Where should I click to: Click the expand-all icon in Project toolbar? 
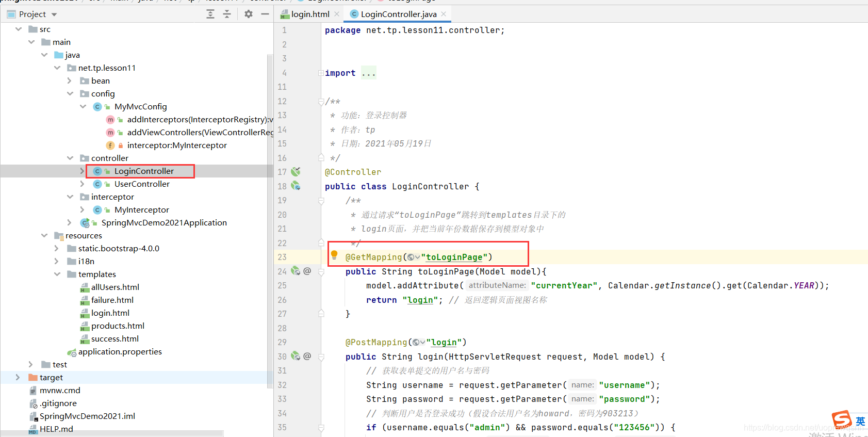click(210, 14)
